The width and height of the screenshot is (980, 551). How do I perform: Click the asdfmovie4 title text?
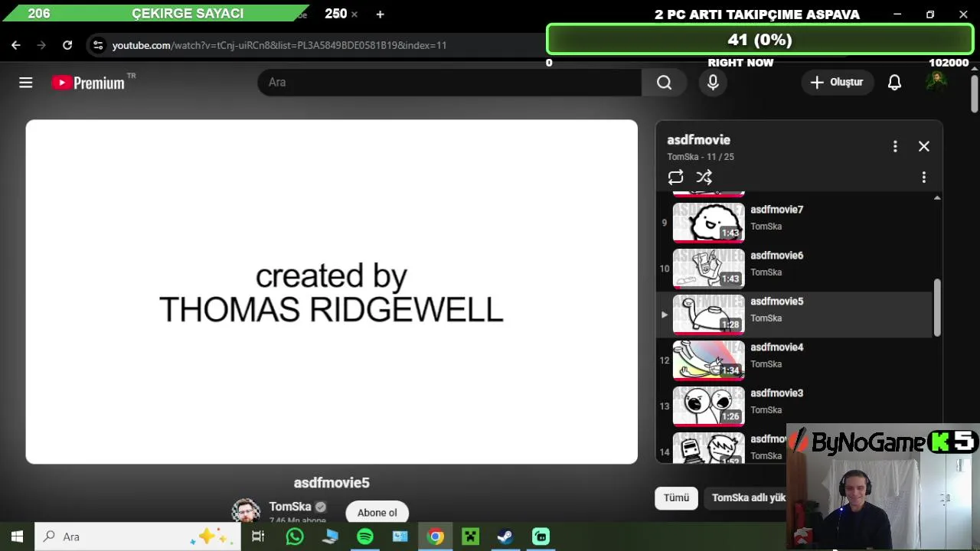tap(776, 347)
